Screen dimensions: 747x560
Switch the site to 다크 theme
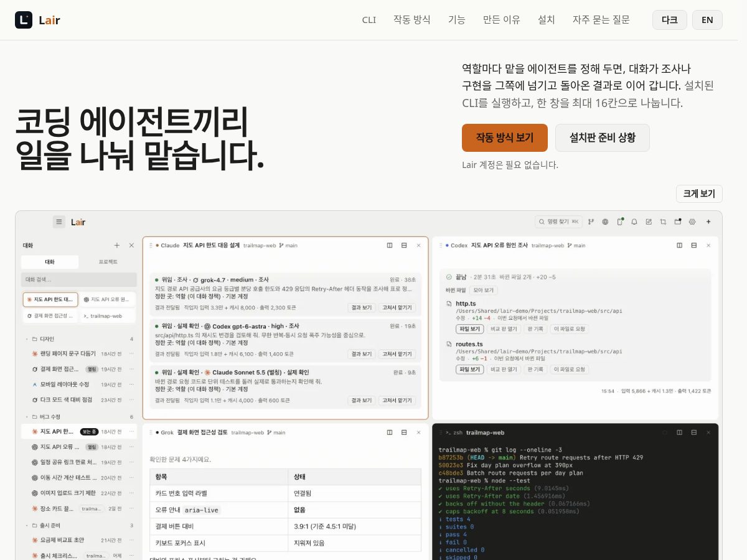point(670,20)
